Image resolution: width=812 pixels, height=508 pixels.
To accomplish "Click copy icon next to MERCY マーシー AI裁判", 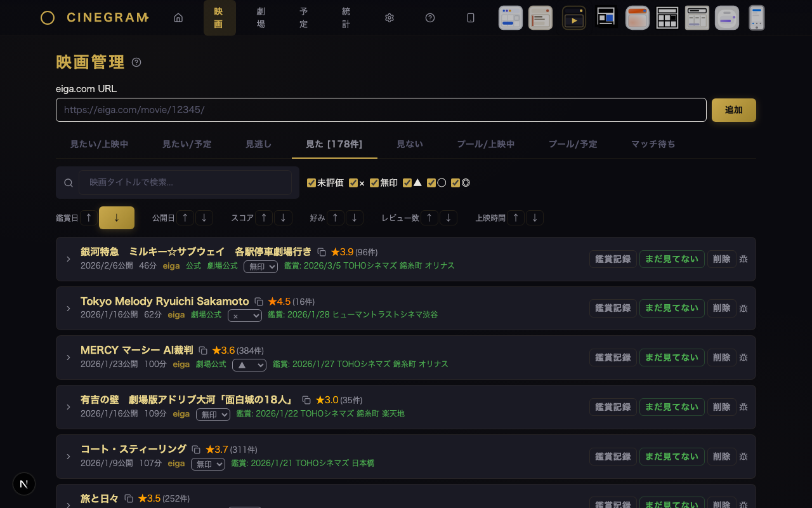I will (203, 351).
